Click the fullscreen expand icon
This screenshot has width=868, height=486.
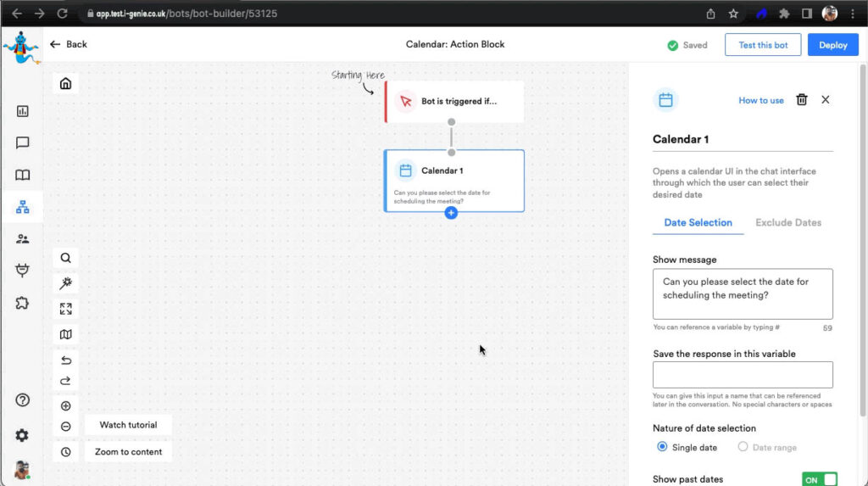(x=65, y=309)
